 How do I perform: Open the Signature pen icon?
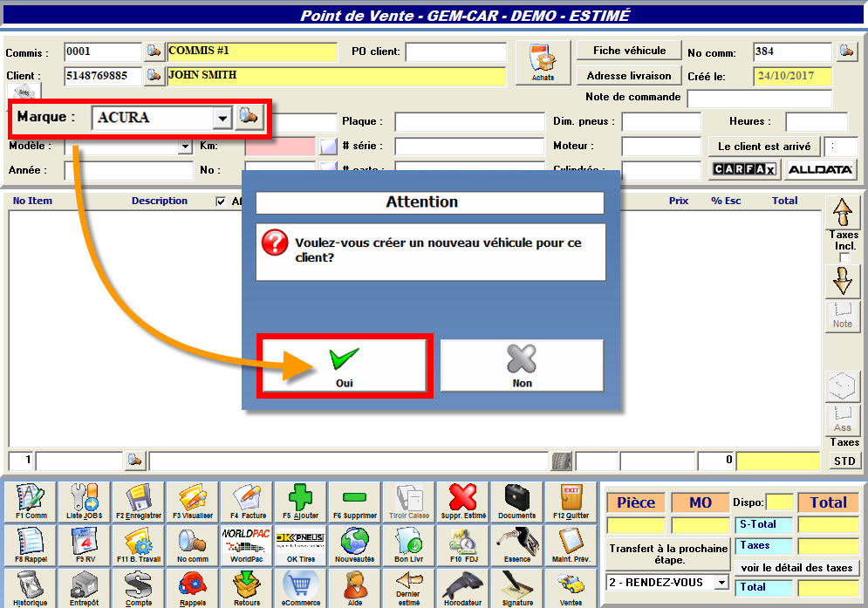point(517,588)
